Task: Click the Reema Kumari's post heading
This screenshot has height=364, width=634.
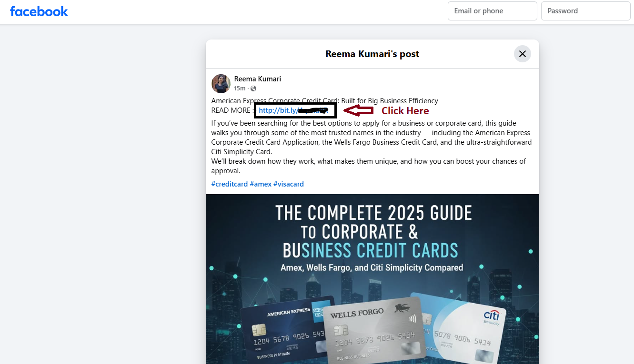Action: click(372, 54)
